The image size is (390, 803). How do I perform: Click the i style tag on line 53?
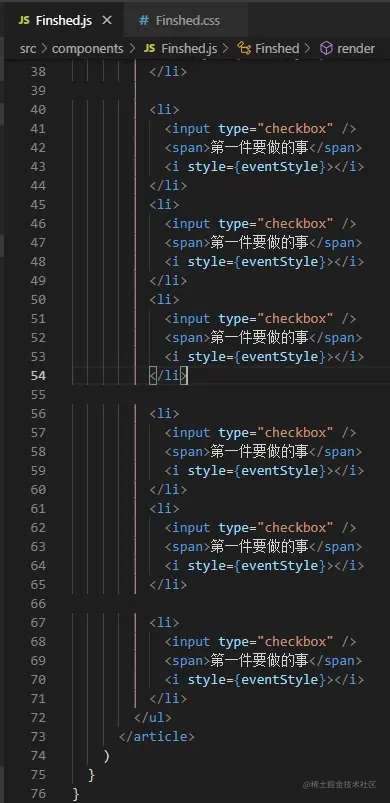(x=264, y=356)
